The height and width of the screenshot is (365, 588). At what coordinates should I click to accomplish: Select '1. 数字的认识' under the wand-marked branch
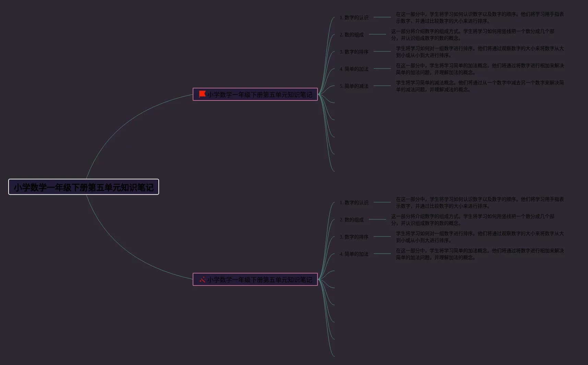(x=354, y=203)
